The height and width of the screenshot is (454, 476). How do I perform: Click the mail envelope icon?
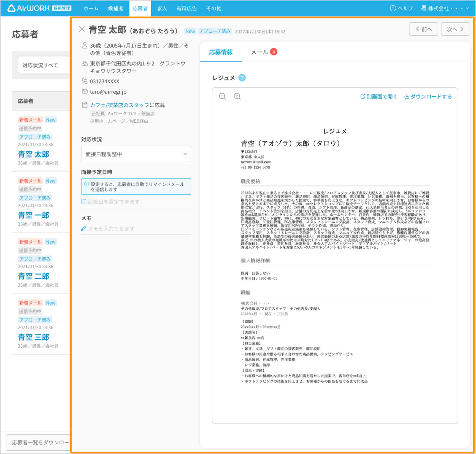click(85, 91)
